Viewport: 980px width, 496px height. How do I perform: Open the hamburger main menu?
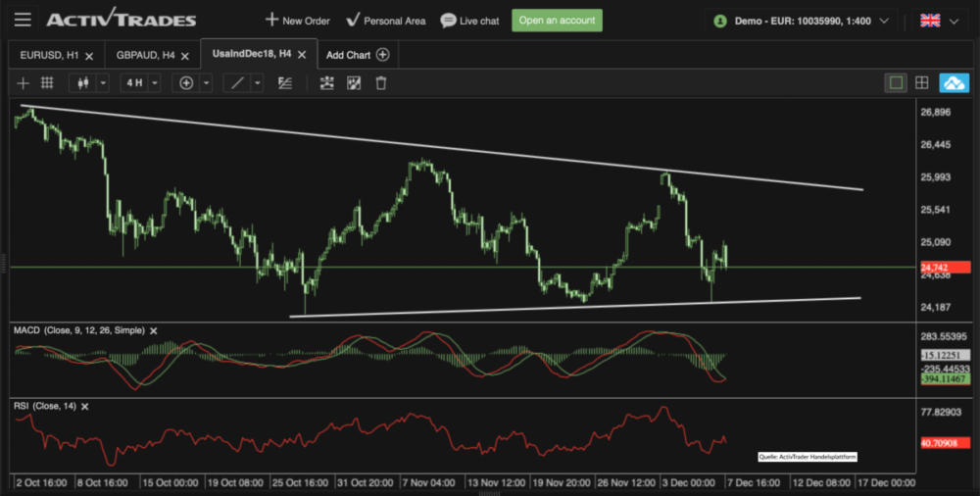coord(23,20)
